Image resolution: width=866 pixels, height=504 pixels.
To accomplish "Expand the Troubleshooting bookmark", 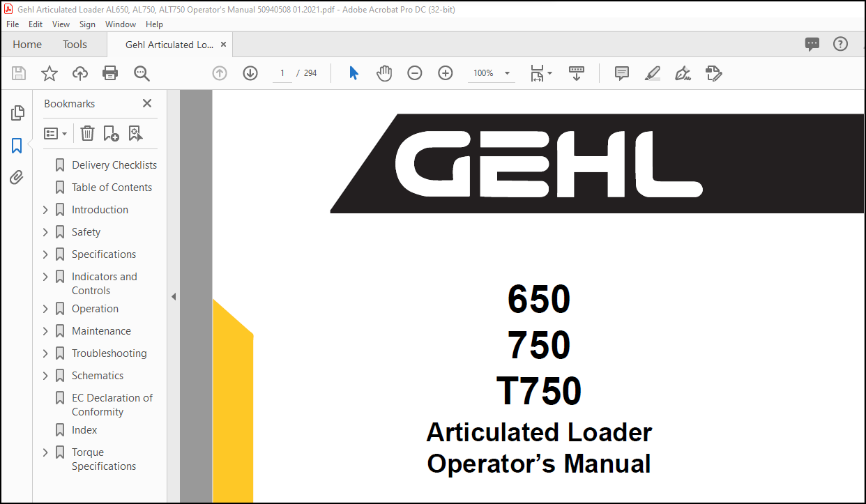I will (45, 353).
